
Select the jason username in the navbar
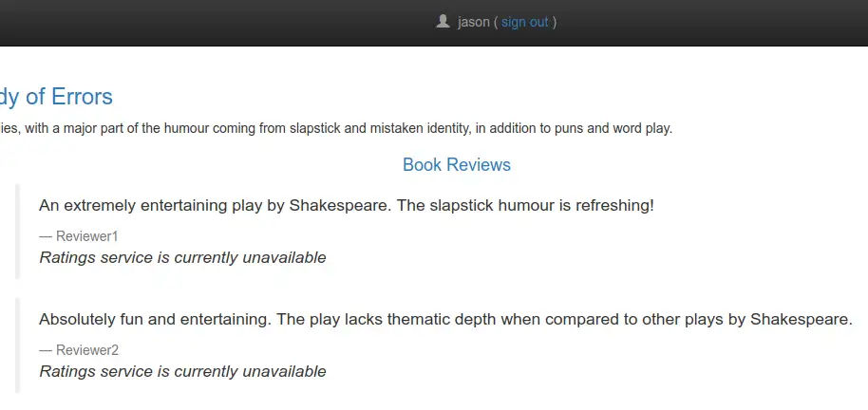click(473, 22)
